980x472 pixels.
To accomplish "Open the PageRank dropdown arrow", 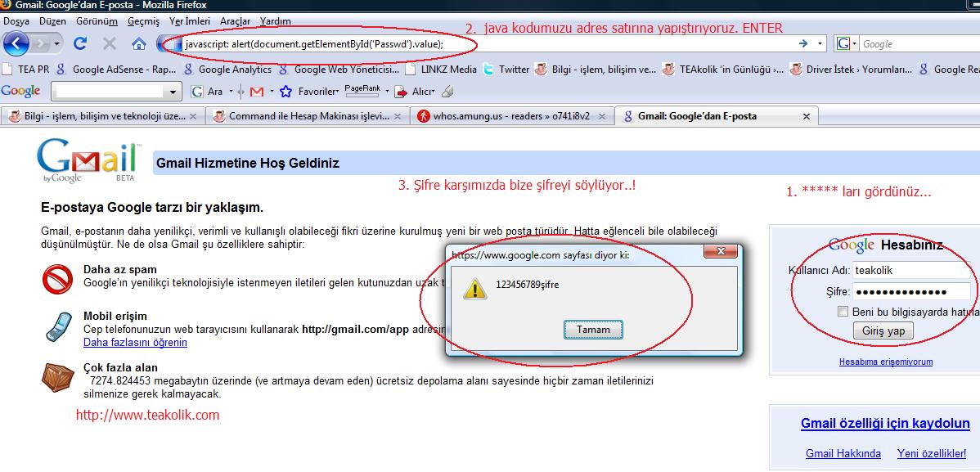I will click(x=387, y=92).
